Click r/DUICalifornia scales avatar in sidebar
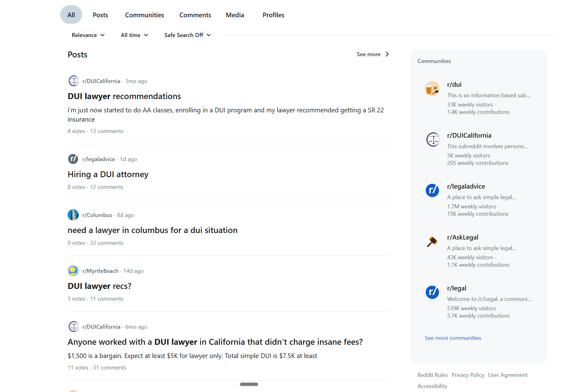578x392 pixels. tap(433, 140)
